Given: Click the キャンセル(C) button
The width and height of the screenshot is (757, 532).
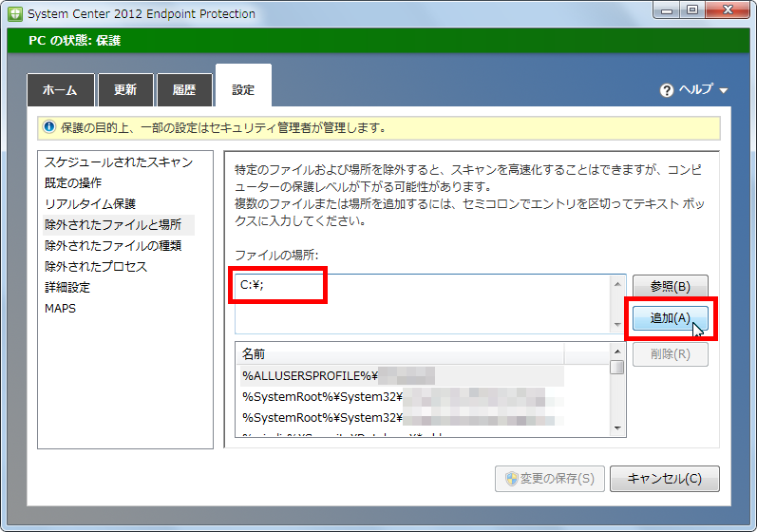Looking at the screenshot, I should pyautogui.click(x=664, y=479).
